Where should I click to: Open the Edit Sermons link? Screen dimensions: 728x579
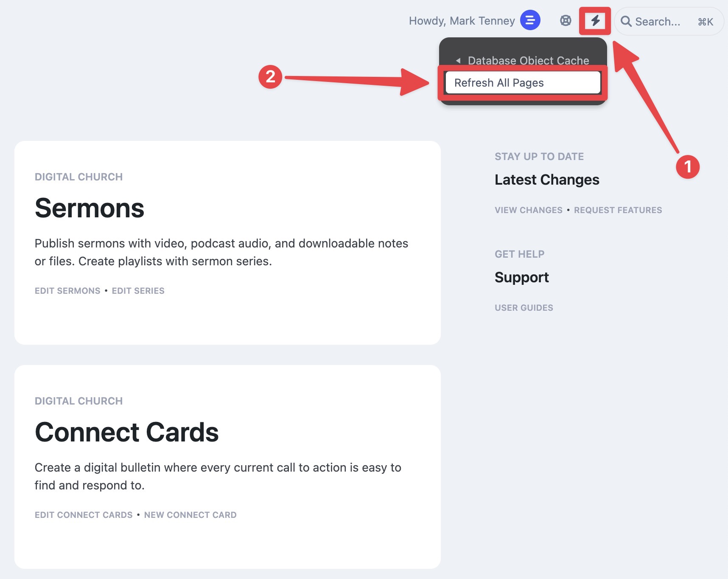[x=67, y=291]
